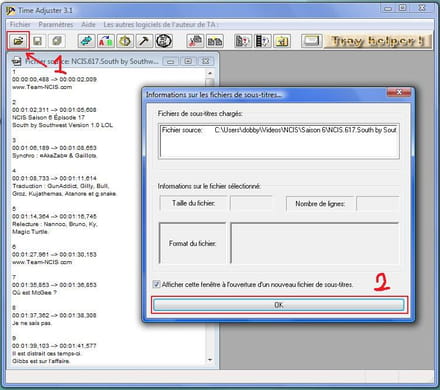Viewport: 440px width, 390px height.
Task: Click the round black film reel icon
Action: 164,41
